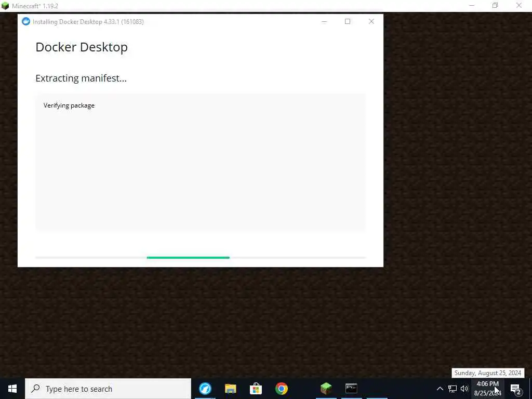Open the Windows Start menu
The height and width of the screenshot is (399, 532).
tap(12, 389)
